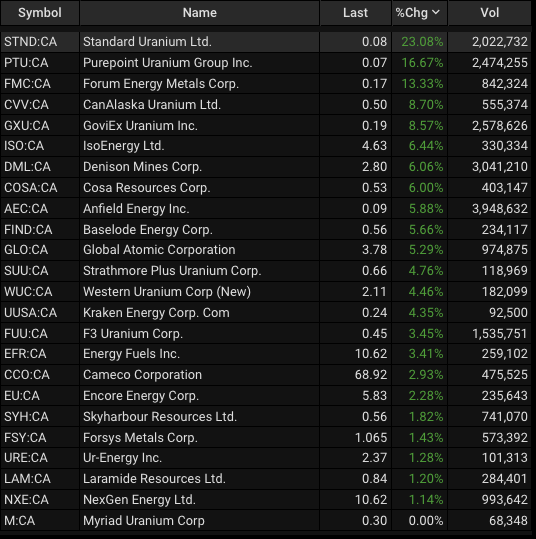Open Ur-Energy Inc. row
536x539 pixels.
pyautogui.click(x=266, y=458)
